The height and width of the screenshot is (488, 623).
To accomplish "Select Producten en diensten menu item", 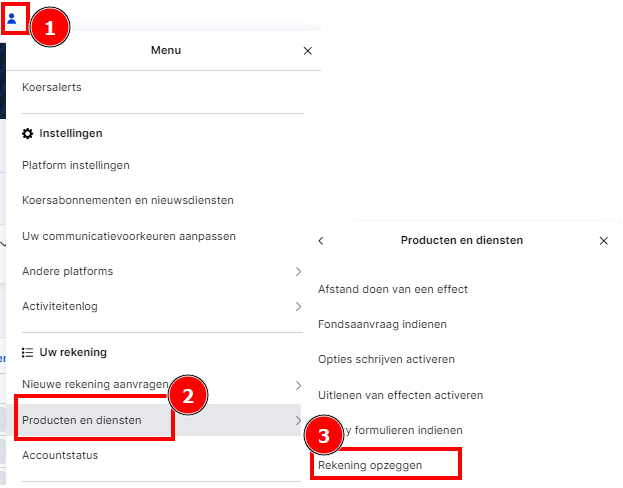I will (x=82, y=420).
